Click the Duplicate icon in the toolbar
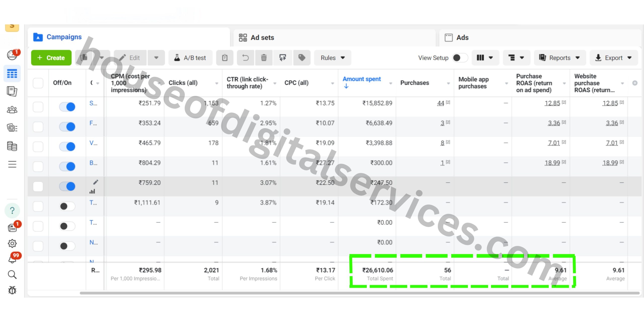 click(x=84, y=58)
